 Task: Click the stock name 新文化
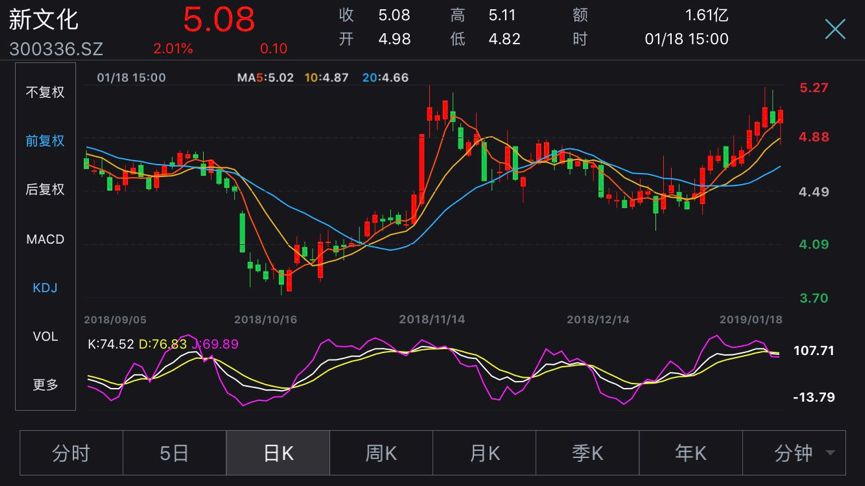point(43,19)
